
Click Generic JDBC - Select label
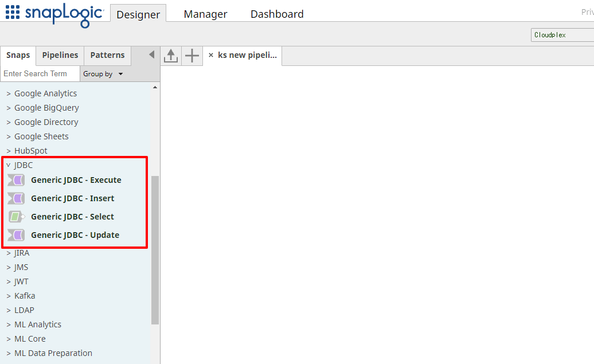[x=72, y=217]
